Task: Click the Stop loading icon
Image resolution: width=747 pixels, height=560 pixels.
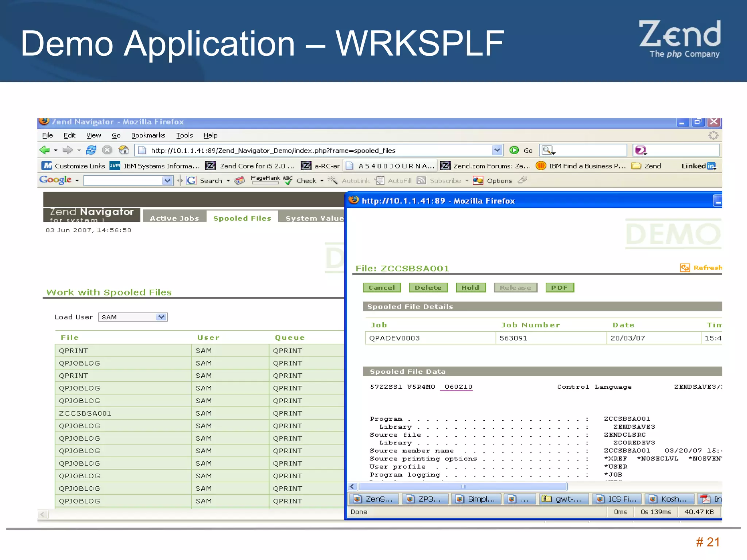Action: [x=107, y=150]
